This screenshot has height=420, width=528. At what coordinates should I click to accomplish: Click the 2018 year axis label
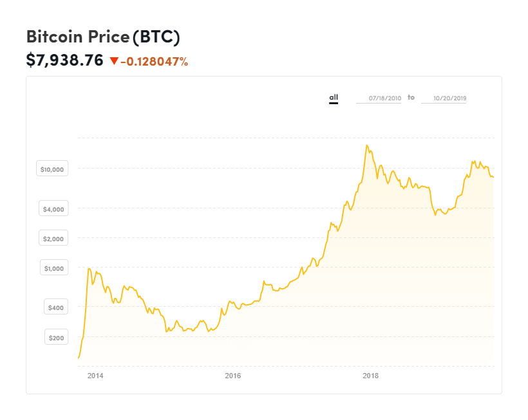370,376
